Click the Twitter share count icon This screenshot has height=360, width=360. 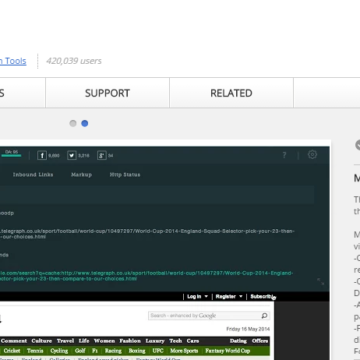72,155
